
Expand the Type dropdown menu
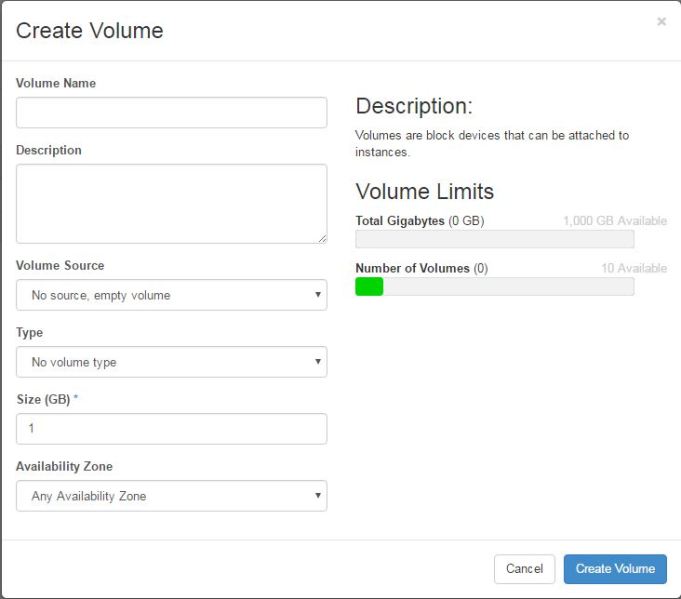(x=171, y=362)
